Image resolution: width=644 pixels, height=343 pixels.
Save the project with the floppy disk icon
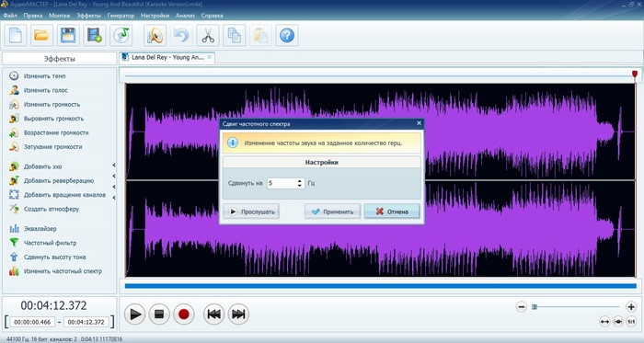click(x=68, y=35)
